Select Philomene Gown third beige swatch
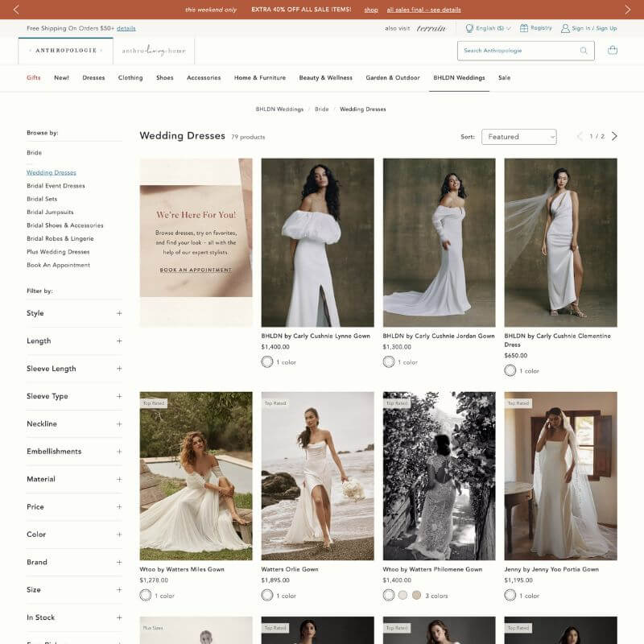This screenshot has width=644, height=644. [x=416, y=595]
